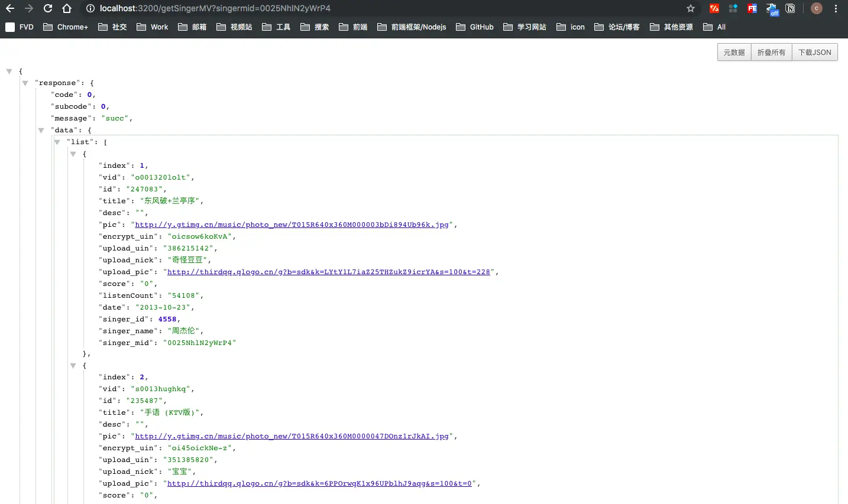Open the 视频站 bookmarks folder

[234, 27]
